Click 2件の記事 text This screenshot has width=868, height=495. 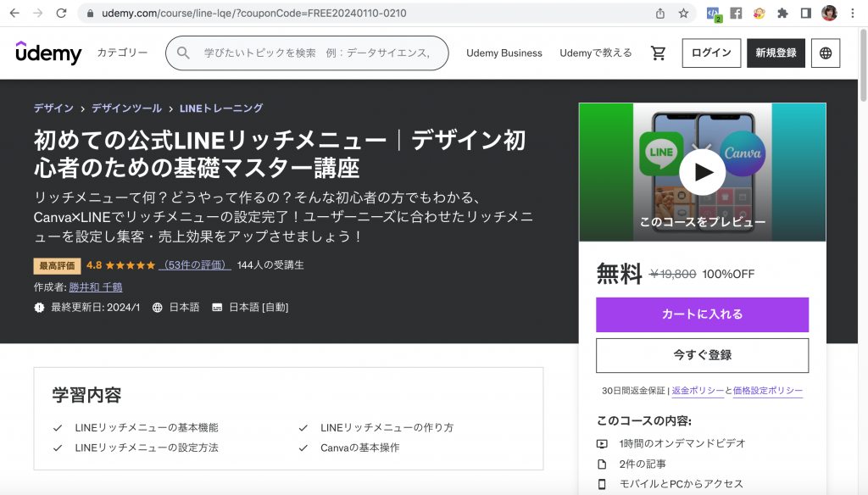click(643, 464)
